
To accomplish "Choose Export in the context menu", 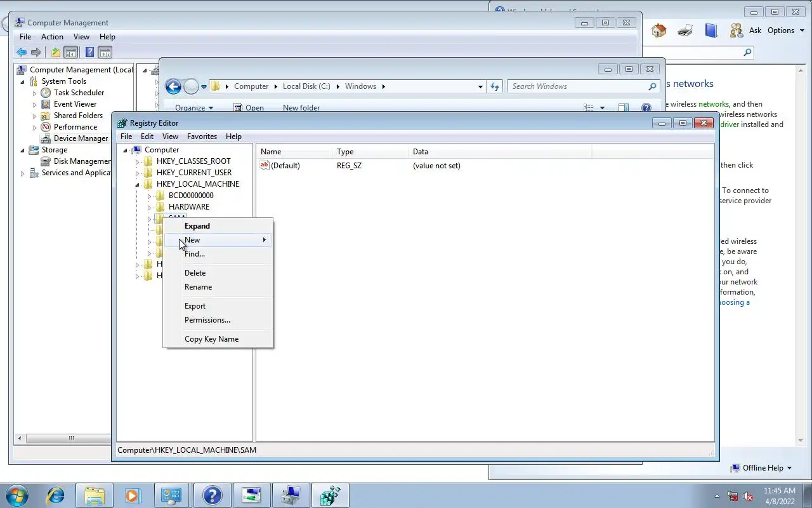I will coord(218,306).
